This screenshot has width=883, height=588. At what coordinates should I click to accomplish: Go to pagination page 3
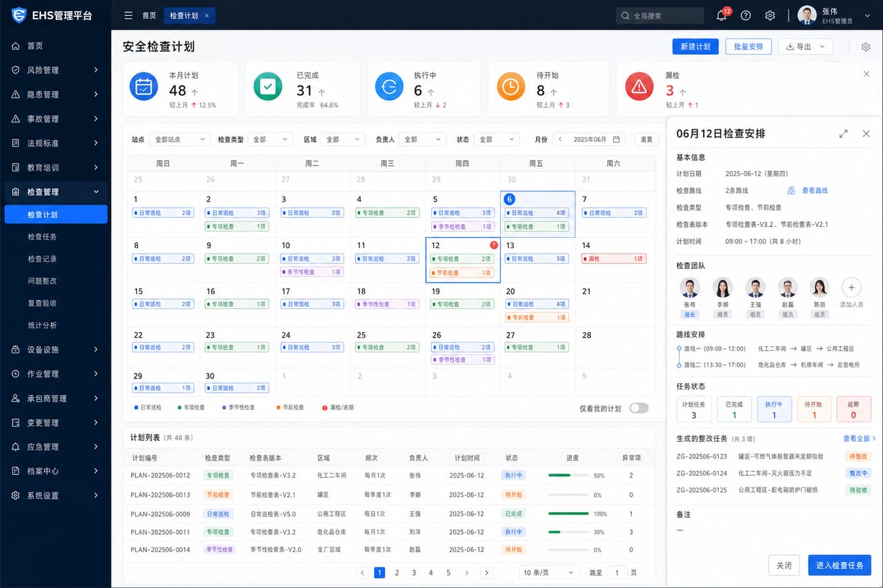pos(414,573)
